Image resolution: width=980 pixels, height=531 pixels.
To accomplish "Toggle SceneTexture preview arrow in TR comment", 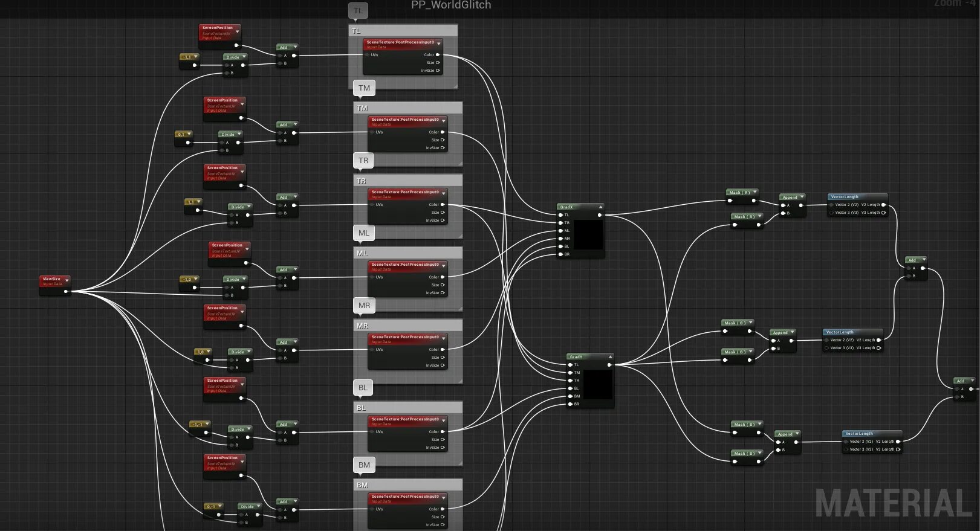I will pos(444,193).
